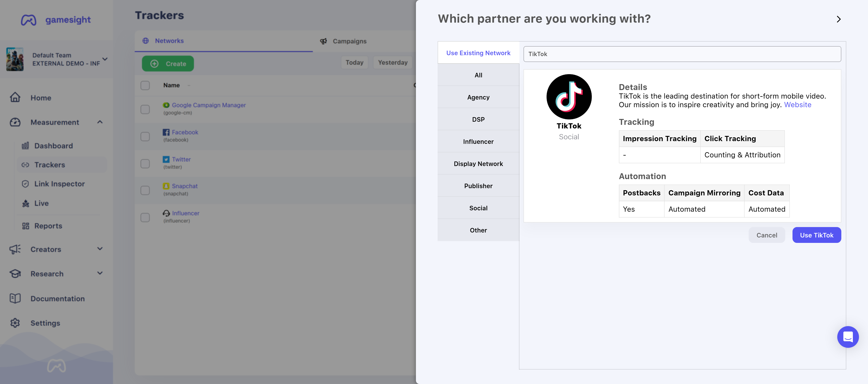Click the Dashboard bar chart icon
Image resolution: width=868 pixels, height=384 pixels.
25,146
